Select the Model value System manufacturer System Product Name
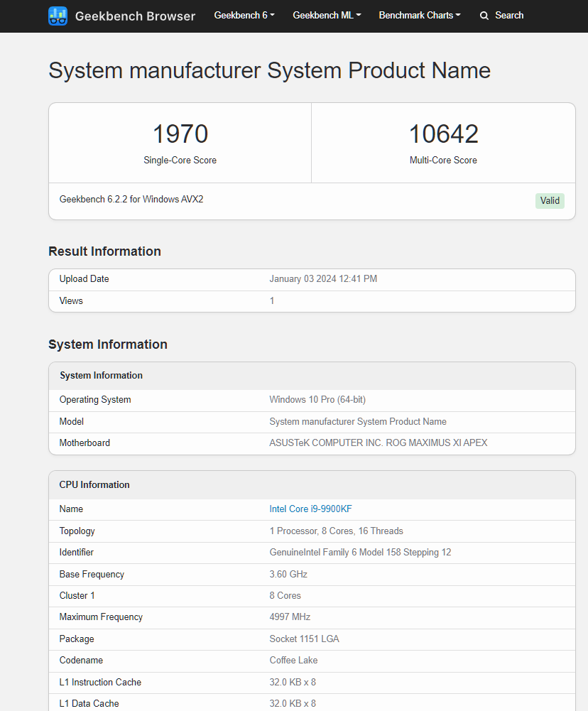This screenshot has width=588, height=711. 358,421
